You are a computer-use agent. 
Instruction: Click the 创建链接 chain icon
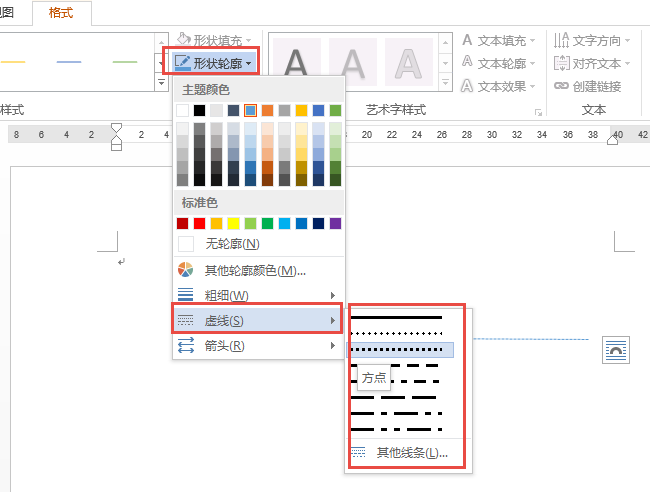(x=561, y=86)
